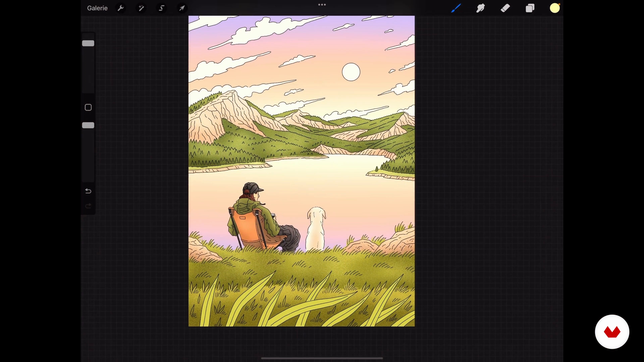This screenshot has height=362, width=644.
Task: Tap the square modify button in sidebar
Action: (88, 107)
